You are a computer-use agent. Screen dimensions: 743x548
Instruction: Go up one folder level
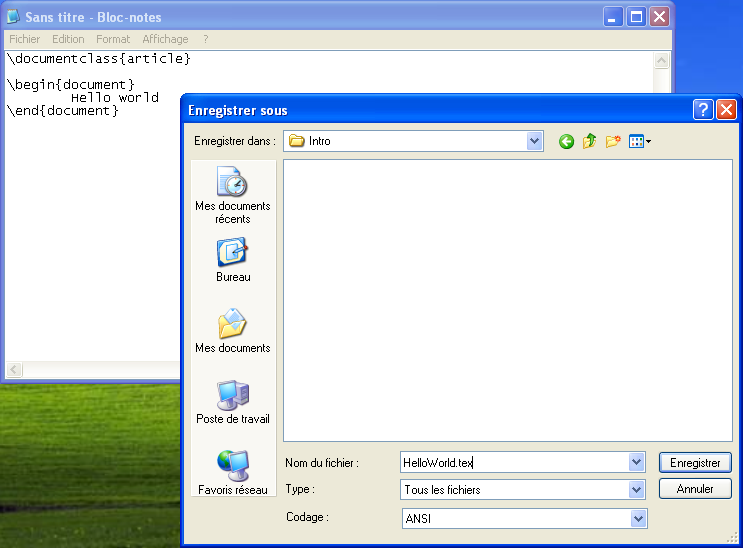coord(589,141)
